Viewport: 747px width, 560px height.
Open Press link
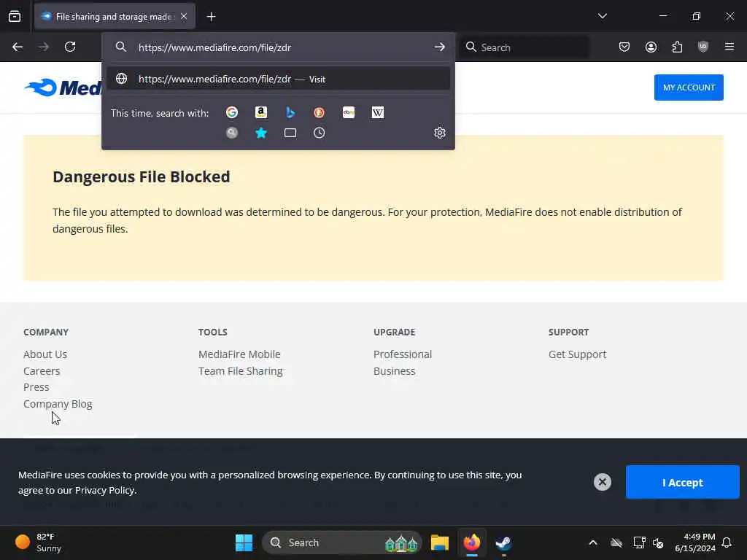(36, 387)
